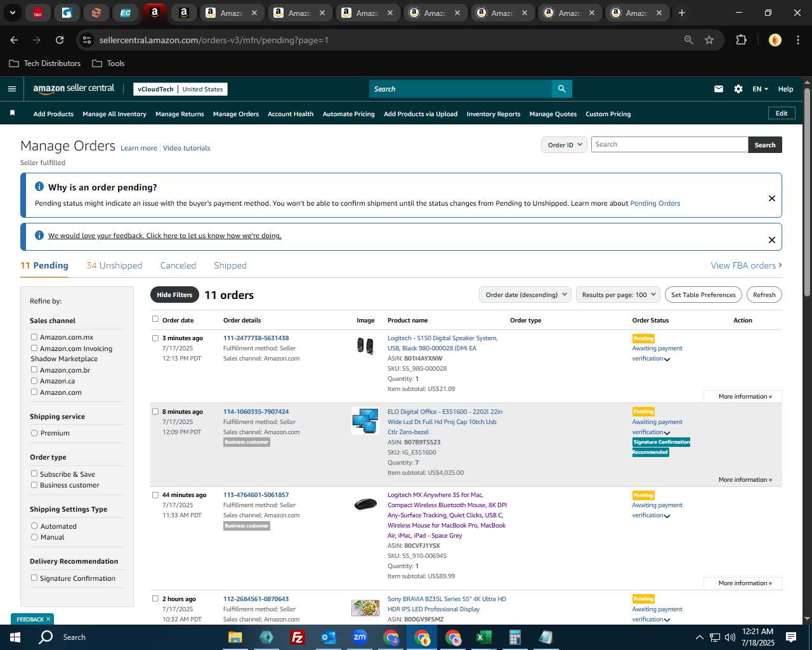Open order 112-2684561-0870643 link
Screen dimensions: 812x650
256,599
